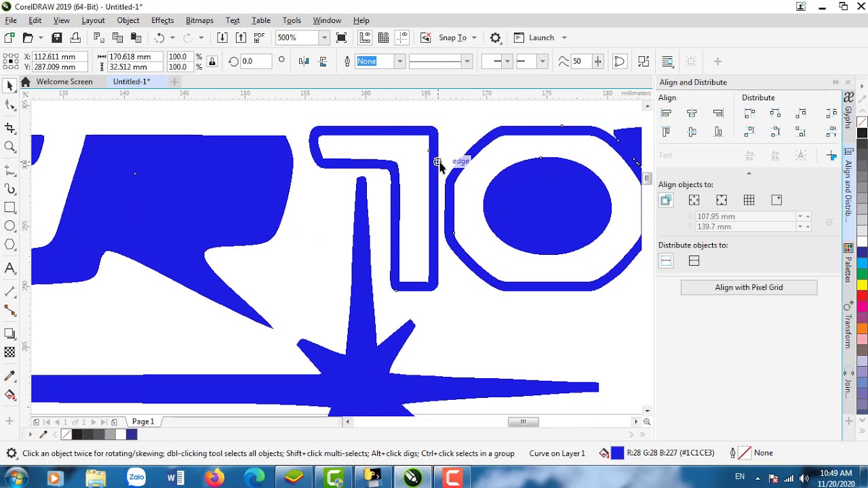Click the horizontal scrollbar thumb

click(523, 422)
